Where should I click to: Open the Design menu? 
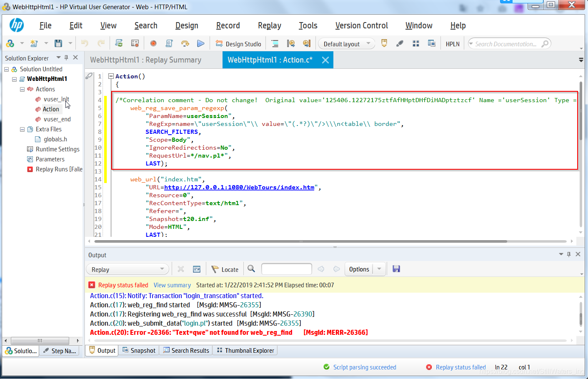point(187,25)
